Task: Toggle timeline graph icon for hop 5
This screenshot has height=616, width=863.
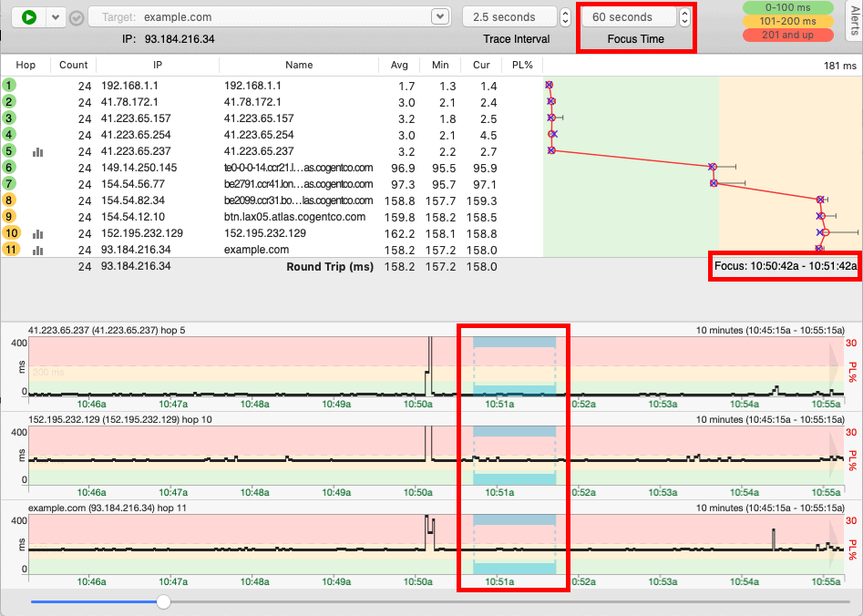Action: click(x=37, y=152)
